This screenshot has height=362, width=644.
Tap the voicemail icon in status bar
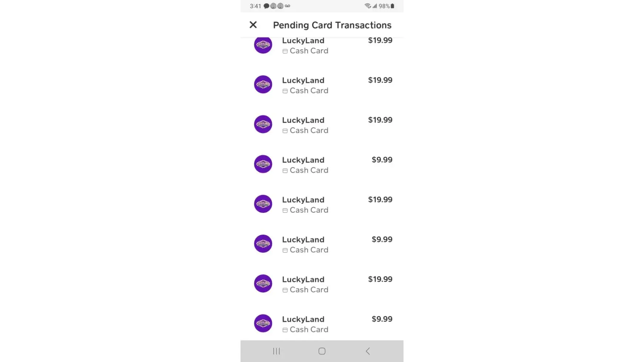pyautogui.click(x=287, y=6)
